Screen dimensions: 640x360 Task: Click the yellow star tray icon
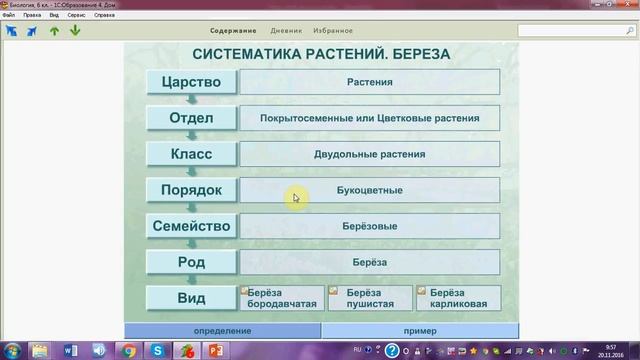click(473, 351)
